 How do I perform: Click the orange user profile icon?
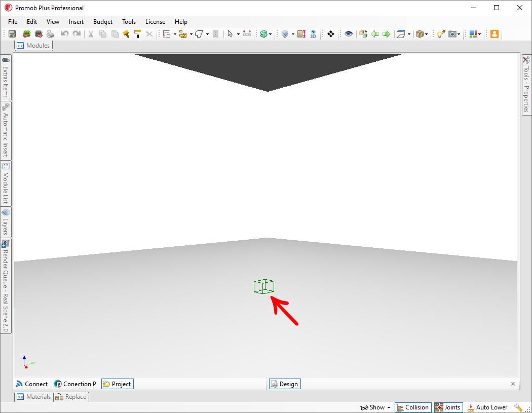coord(495,34)
